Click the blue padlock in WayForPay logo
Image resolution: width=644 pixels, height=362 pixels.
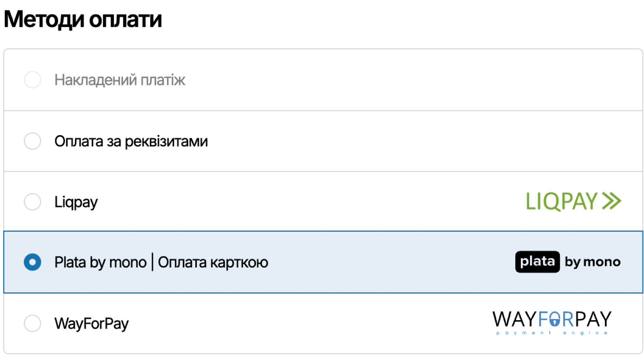pyautogui.click(x=555, y=321)
